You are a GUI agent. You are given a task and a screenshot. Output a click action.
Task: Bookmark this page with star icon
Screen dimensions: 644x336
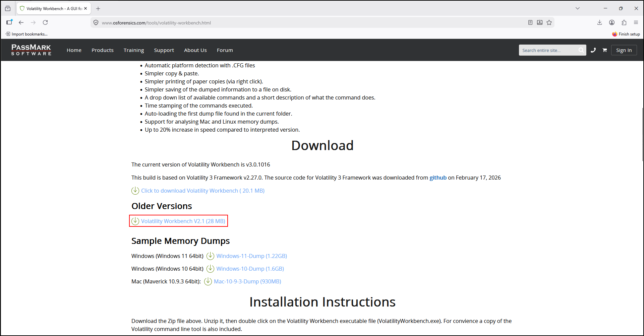coord(549,22)
